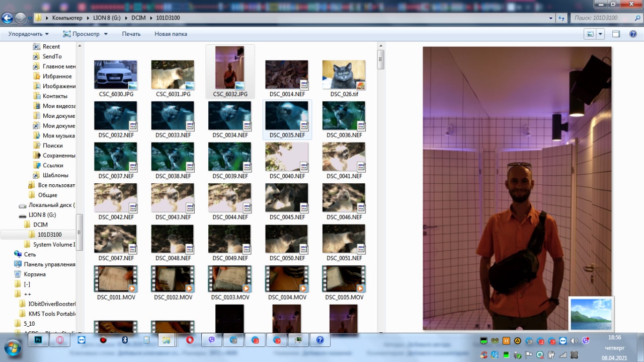Screen dimensions: 644x362
Task: Open the Windows Start menu
Action: (12, 347)
